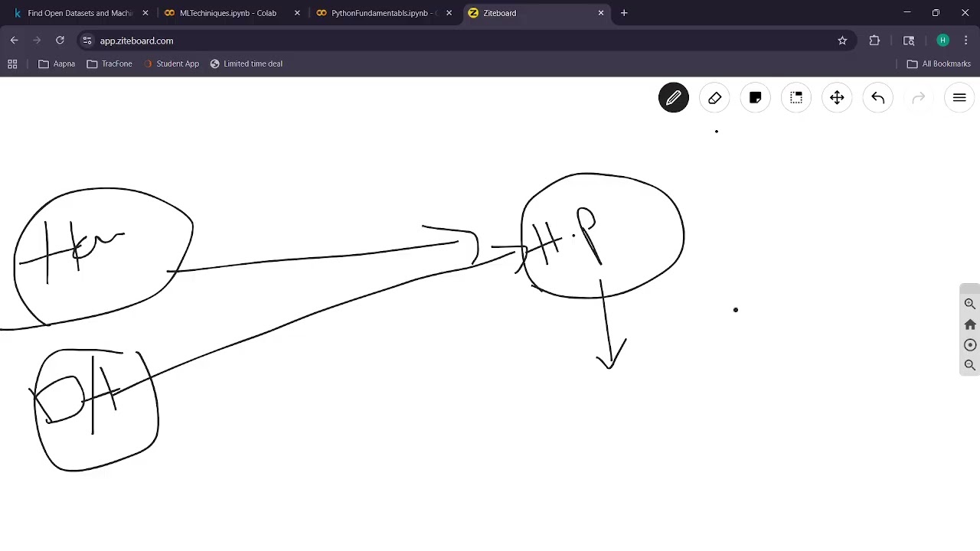
Task: Select the Eraser tool
Action: (x=714, y=98)
